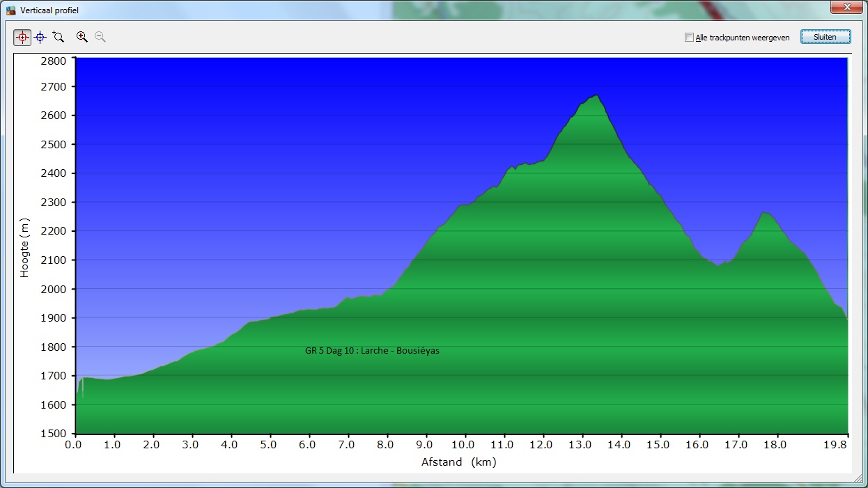Image resolution: width=868 pixels, height=488 pixels.
Task: Click the valley low point near 16.5 km
Action: 718,265
